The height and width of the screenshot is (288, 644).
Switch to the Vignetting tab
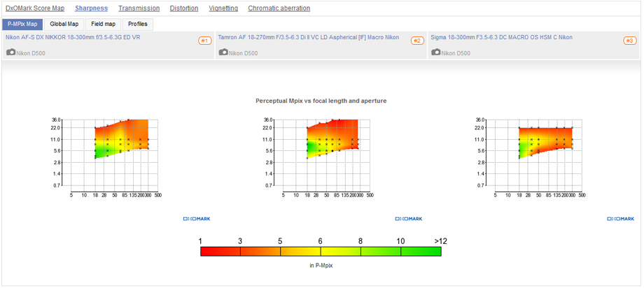tap(223, 8)
